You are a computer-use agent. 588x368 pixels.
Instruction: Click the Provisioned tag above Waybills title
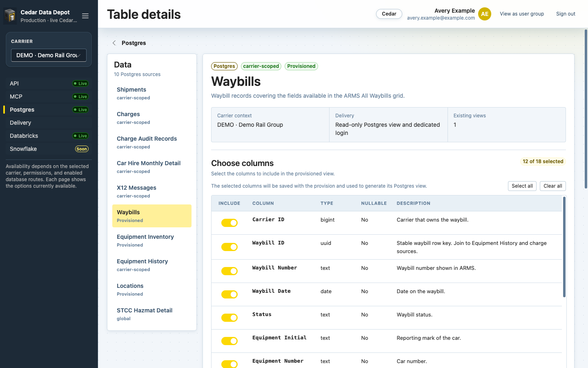[301, 66]
